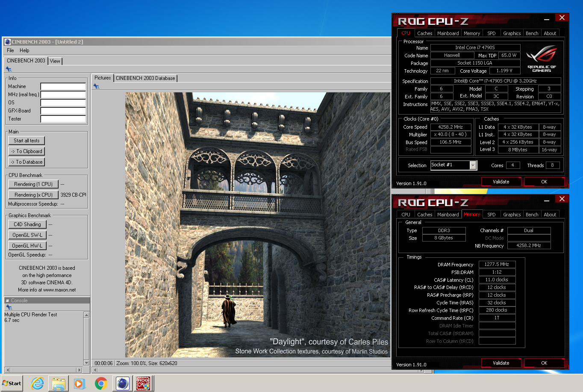The image size is (583, 392).
Task: Select the Core Speed 4258.2 MHz value
Action: (x=450, y=127)
